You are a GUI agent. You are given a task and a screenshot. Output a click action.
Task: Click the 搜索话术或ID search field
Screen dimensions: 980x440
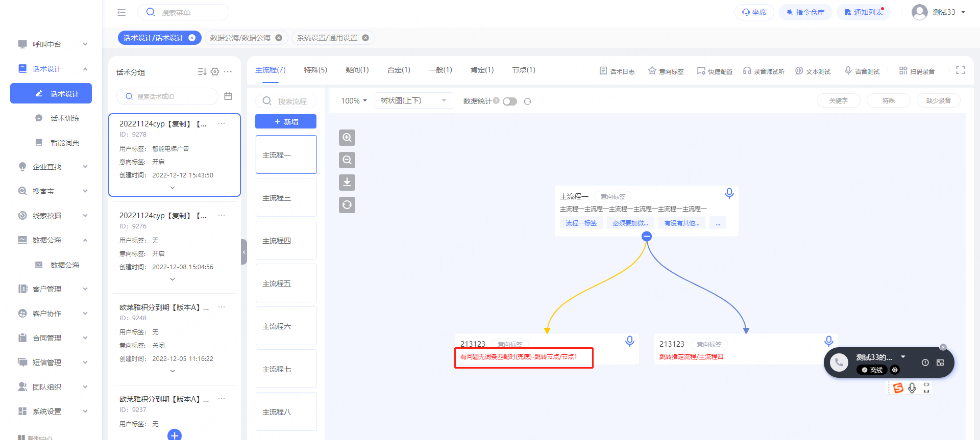point(167,96)
